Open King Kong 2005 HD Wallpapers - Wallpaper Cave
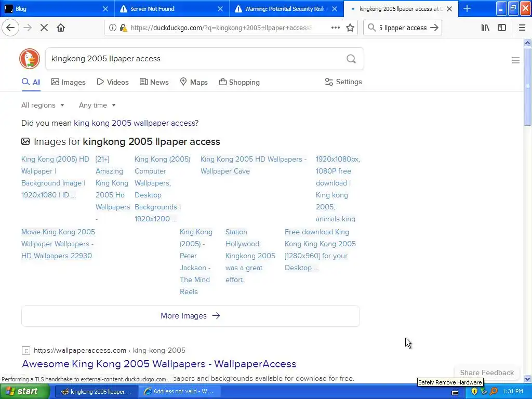The image size is (532, 399). click(x=254, y=165)
